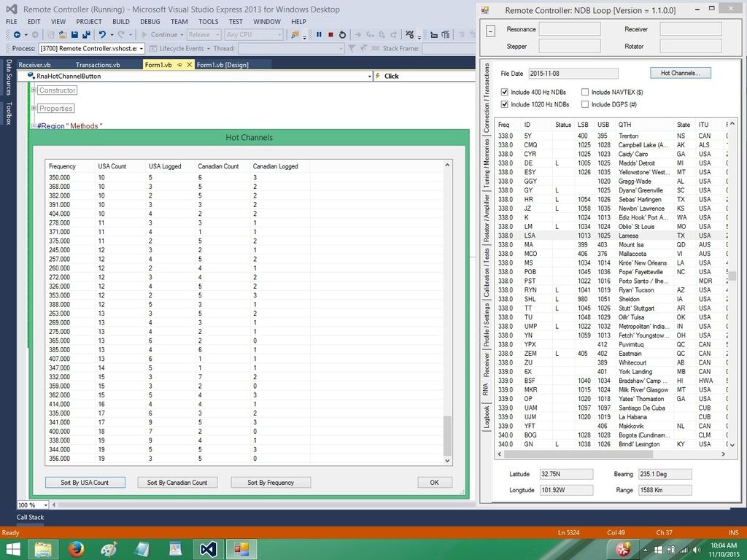
Task: Switch to the Form1.vb [Design] tab
Action: tap(222, 65)
